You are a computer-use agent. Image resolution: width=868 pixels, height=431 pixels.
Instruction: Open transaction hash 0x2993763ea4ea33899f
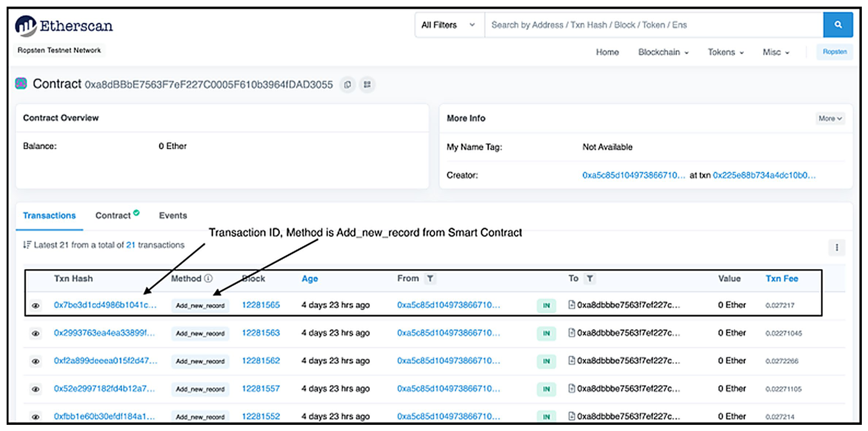(x=105, y=333)
